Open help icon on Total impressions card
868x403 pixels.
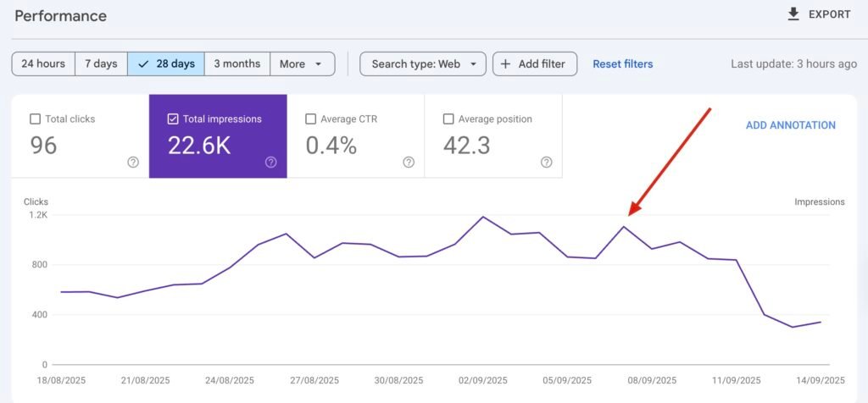click(x=270, y=163)
